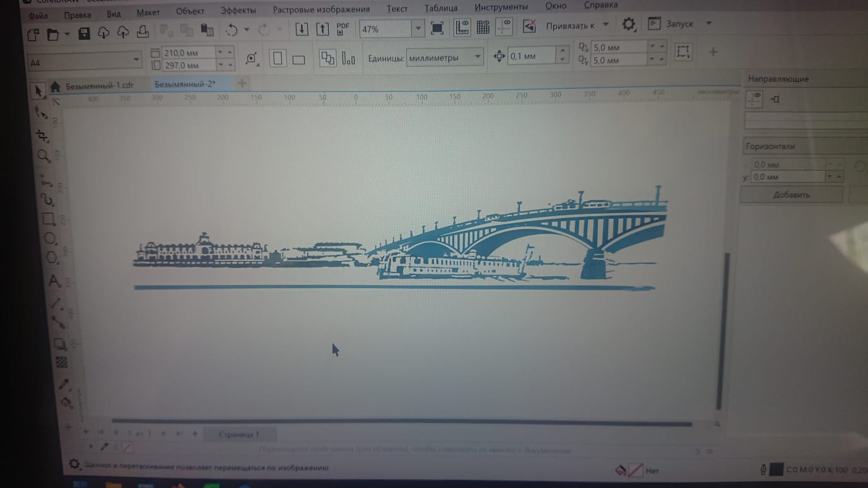The image size is (868, 488).
Task: Click the Добавить button
Action: [x=790, y=195]
